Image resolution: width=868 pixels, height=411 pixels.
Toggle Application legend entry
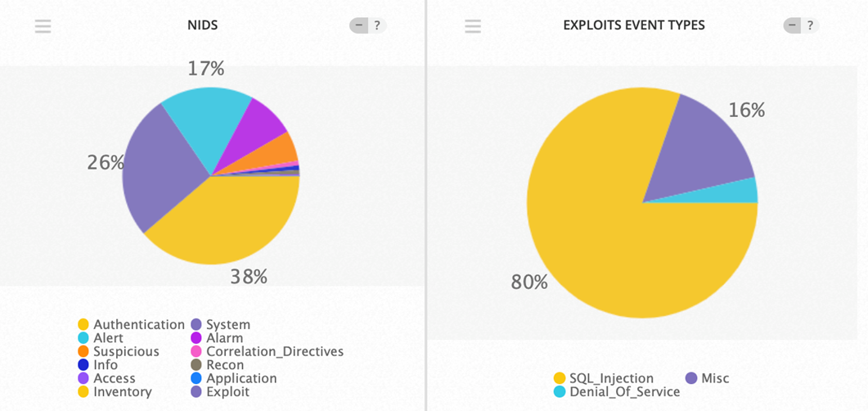234,378
